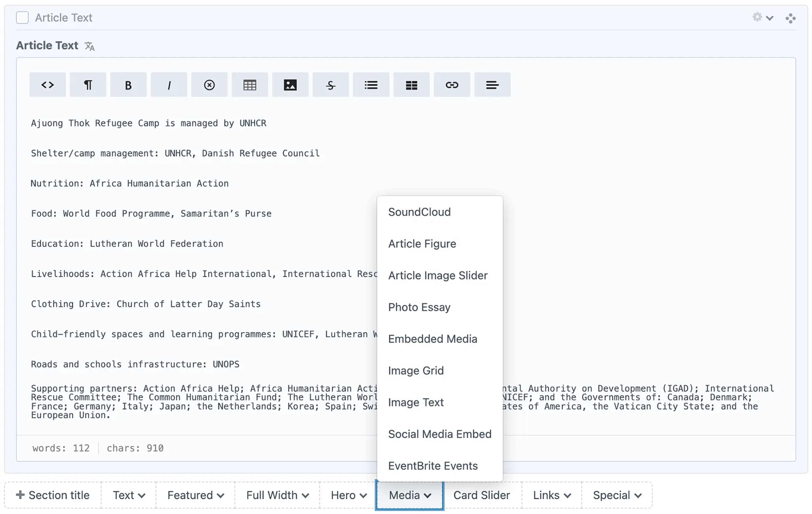Toggle HTML source code view

(48, 85)
